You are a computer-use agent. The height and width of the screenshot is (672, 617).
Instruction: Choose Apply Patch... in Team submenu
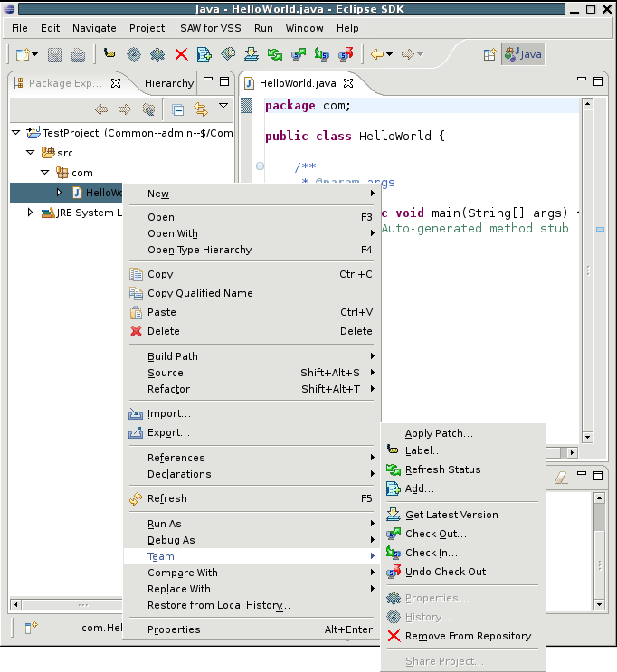click(x=462, y=434)
